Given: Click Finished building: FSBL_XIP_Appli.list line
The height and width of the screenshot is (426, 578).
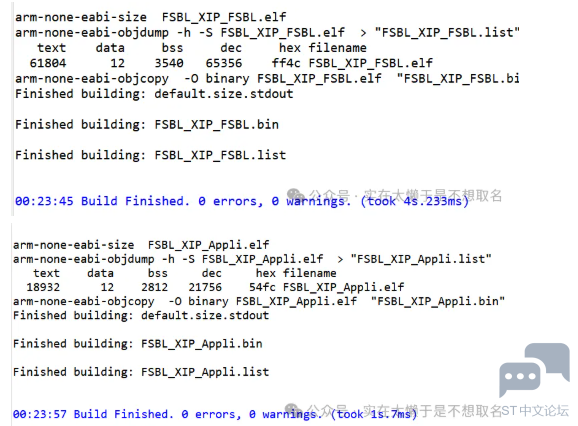Looking at the screenshot, I should 141,372.
